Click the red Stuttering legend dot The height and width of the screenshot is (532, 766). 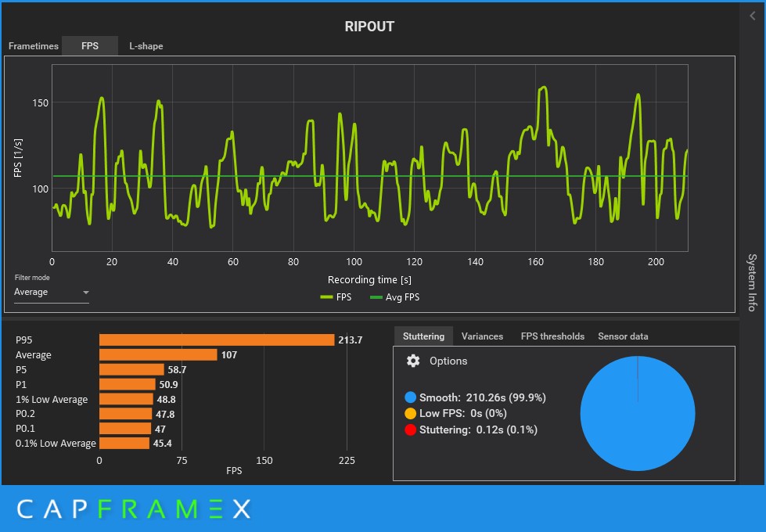pyautogui.click(x=410, y=430)
